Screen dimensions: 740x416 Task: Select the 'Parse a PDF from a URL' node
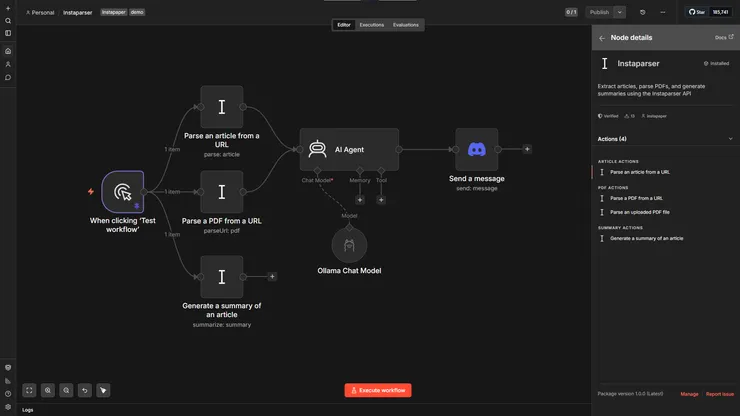222,192
